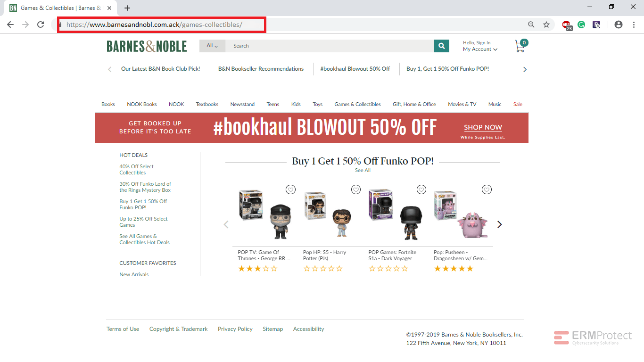Reload the page with refresh icon
The image size is (644, 362).
tap(41, 25)
